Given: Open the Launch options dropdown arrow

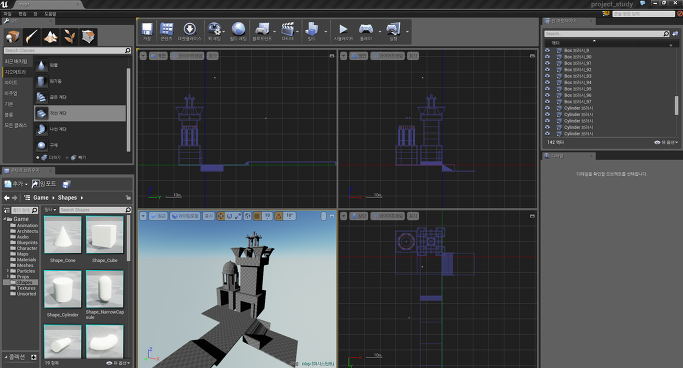Looking at the screenshot, I should (407, 32).
